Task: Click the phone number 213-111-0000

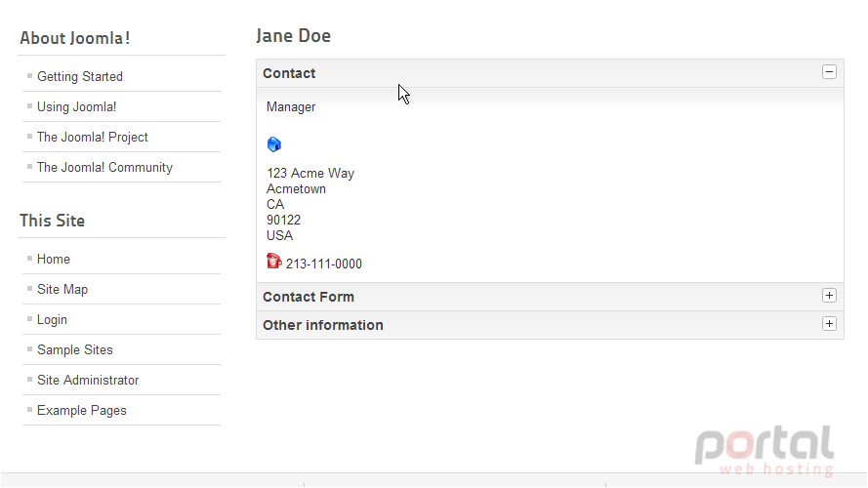Action: click(324, 264)
